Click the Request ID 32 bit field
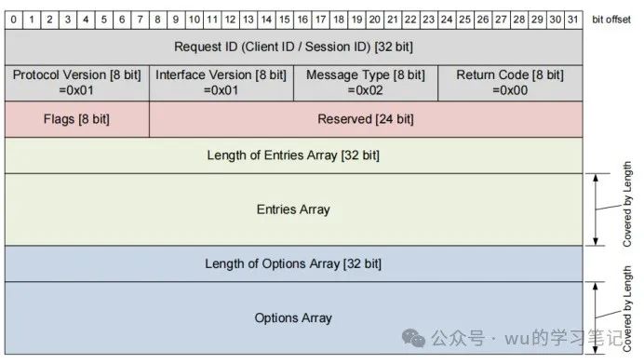The height and width of the screenshot is (364, 644). 294,47
